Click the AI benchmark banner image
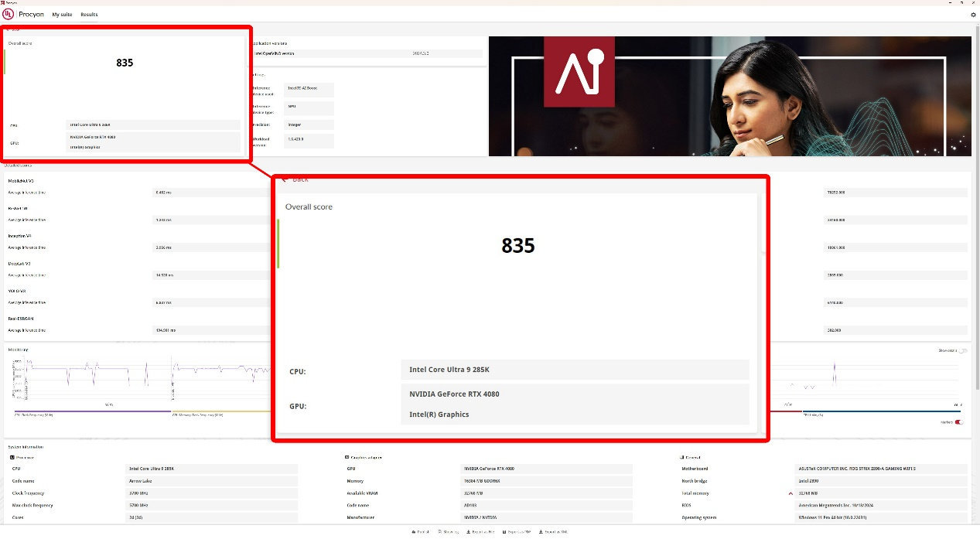 pos(729,96)
